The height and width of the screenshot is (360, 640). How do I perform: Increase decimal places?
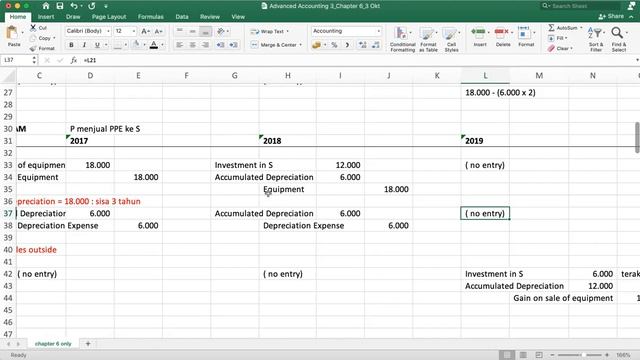click(362, 45)
